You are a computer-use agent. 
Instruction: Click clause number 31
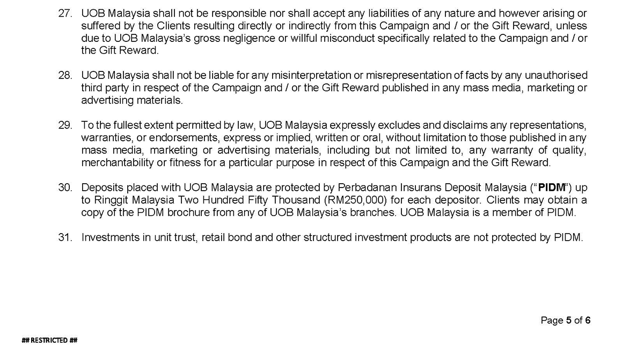click(65, 237)
